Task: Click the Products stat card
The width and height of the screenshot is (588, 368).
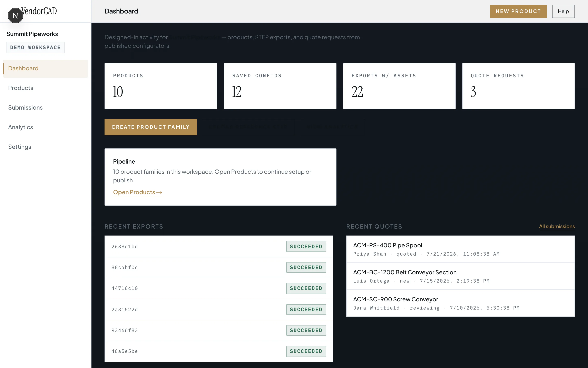Action: [161, 86]
